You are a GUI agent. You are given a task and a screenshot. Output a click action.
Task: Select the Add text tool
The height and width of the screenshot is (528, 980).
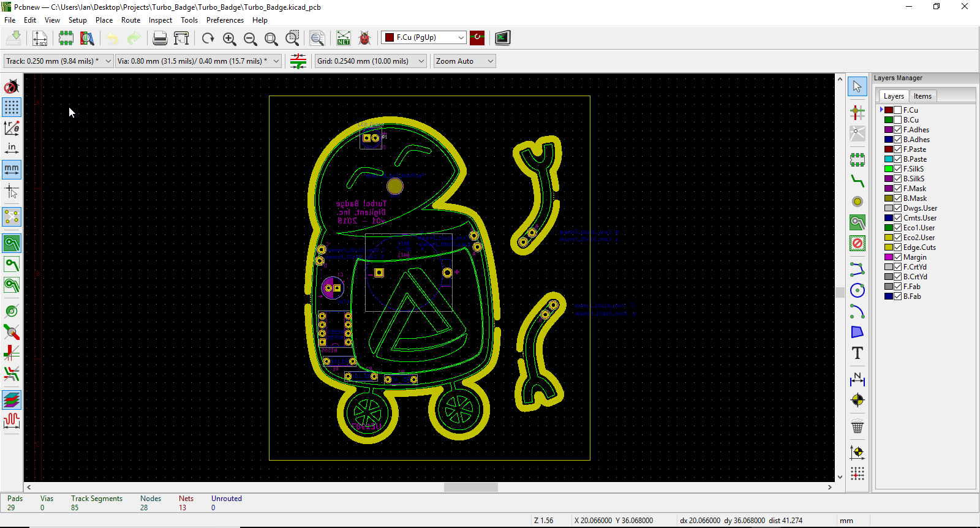click(858, 353)
